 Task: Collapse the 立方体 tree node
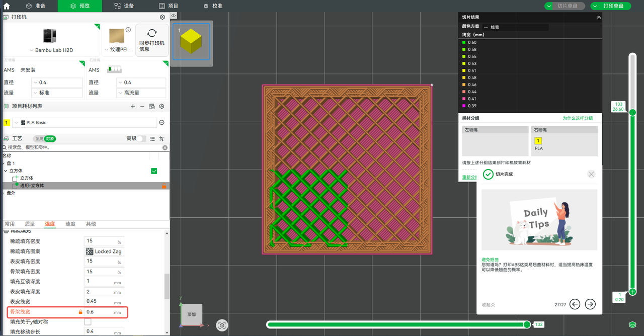[x=5, y=171]
